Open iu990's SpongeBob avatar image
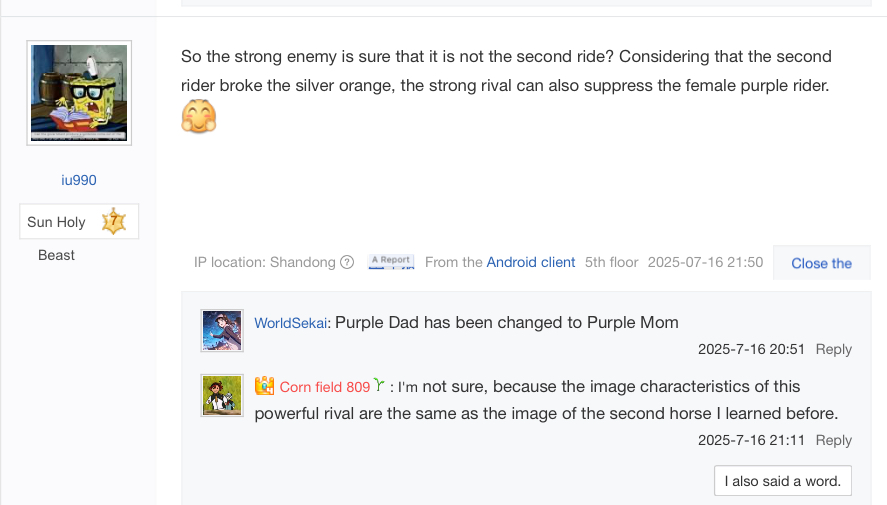 pyautogui.click(x=79, y=93)
